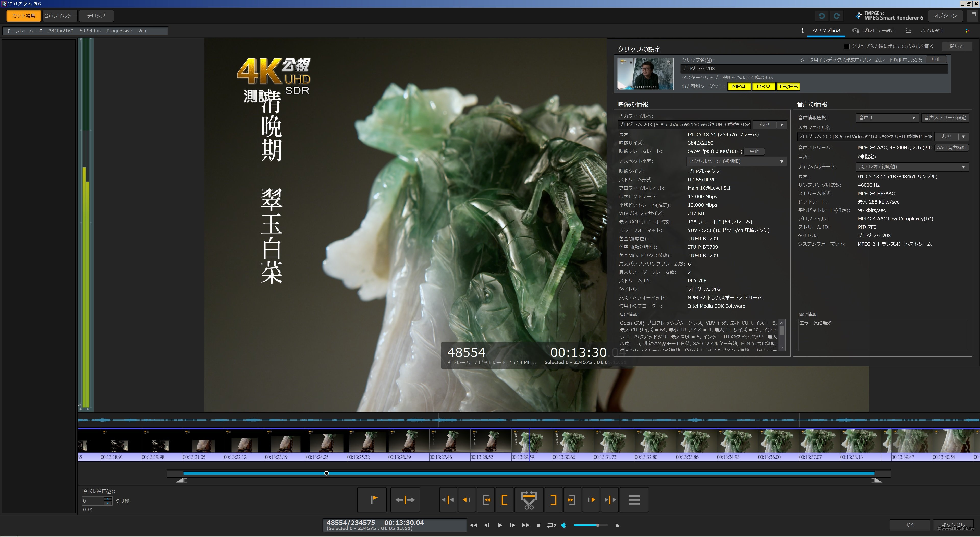Click the undo arrow icon in header

point(822,16)
